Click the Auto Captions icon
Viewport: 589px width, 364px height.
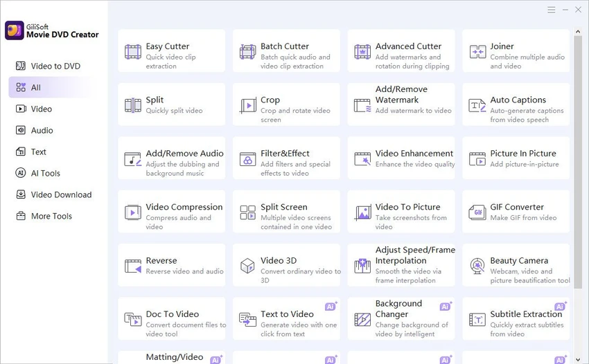click(x=477, y=105)
